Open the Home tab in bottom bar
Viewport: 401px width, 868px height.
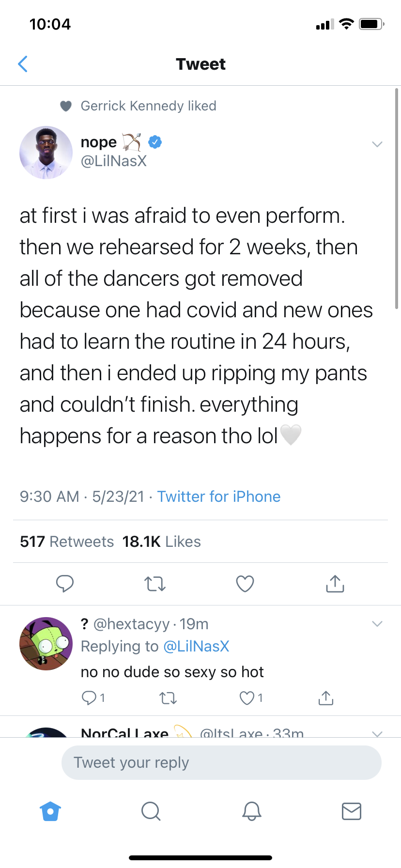click(x=51, y=811)
